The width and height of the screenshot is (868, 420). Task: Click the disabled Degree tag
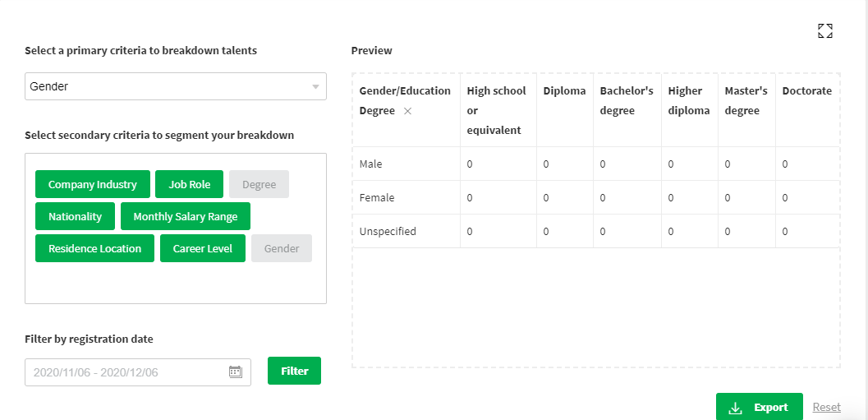point(259,184)
